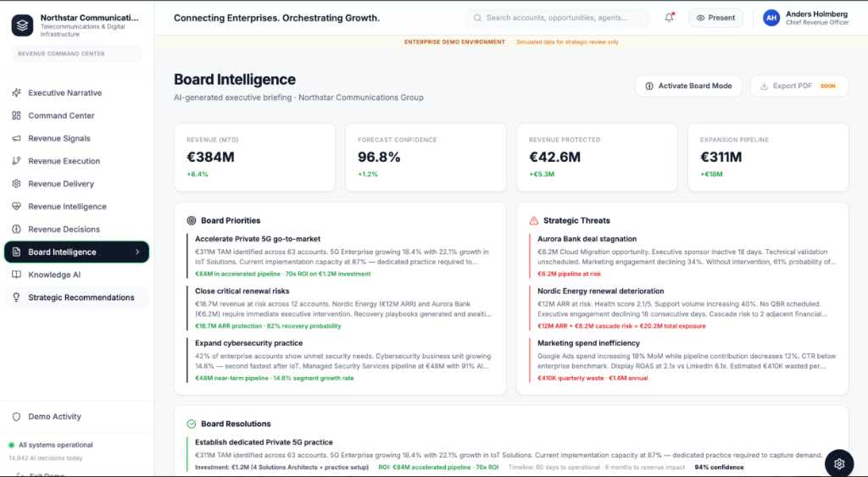This screenshot has height=477, width=868.
Task: Click '14,942 AI decisions today' text
Action: click(x=46, y=458)
